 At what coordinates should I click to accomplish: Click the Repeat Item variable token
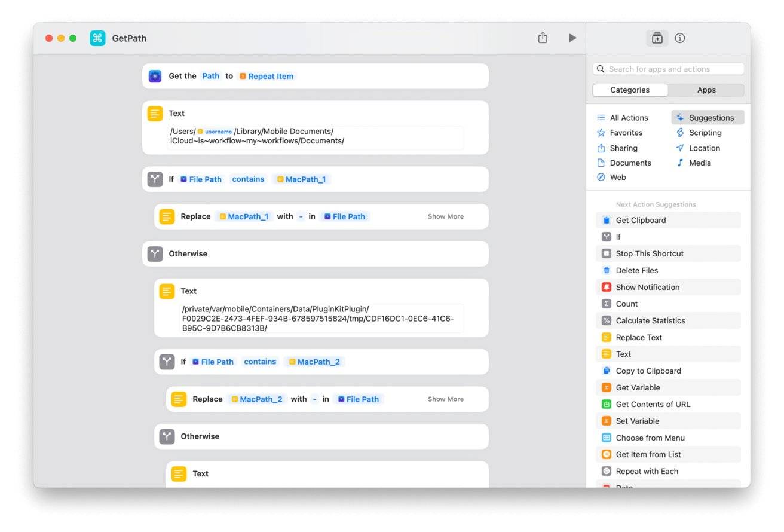pos(267,76)
